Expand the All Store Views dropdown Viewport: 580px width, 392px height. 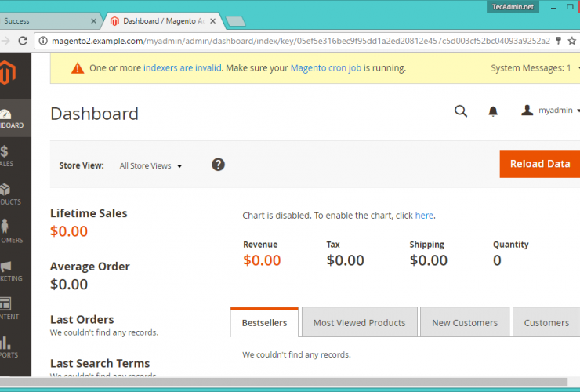click(x=150, y=166)
